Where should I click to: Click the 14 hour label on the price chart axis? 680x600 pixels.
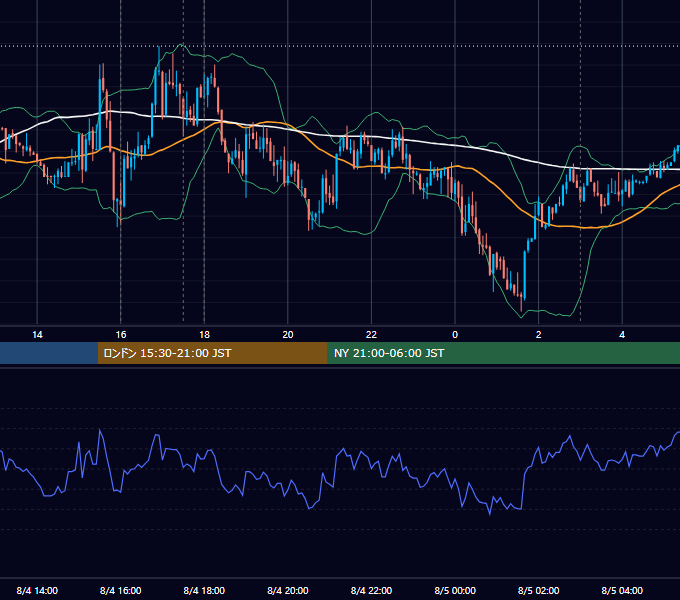coord(37,335)
